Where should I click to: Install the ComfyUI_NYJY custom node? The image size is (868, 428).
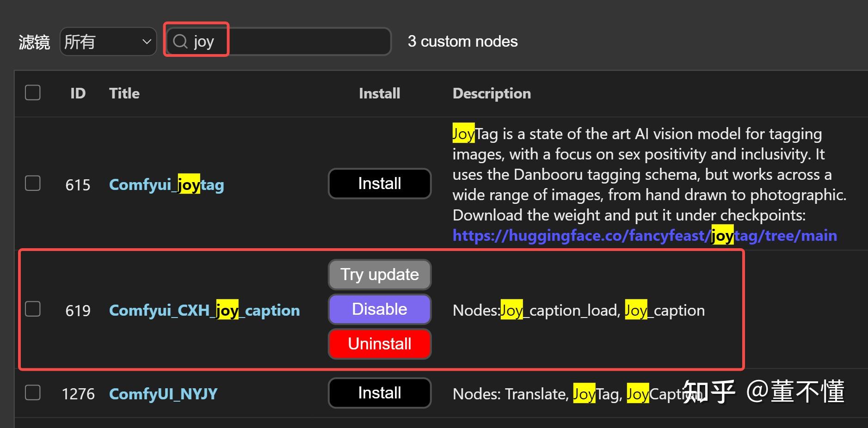[379, 393]
